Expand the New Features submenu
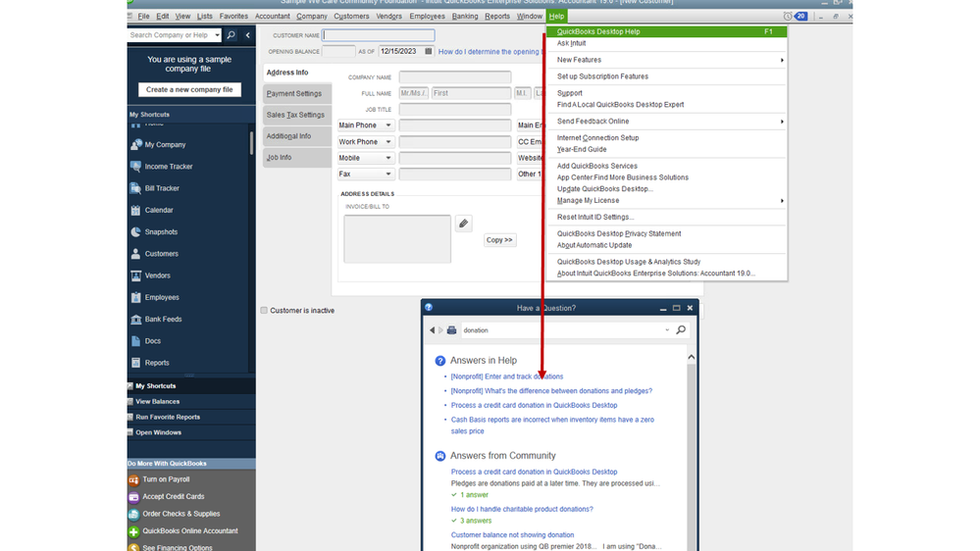The image size is (980, 551). (782, 60)
